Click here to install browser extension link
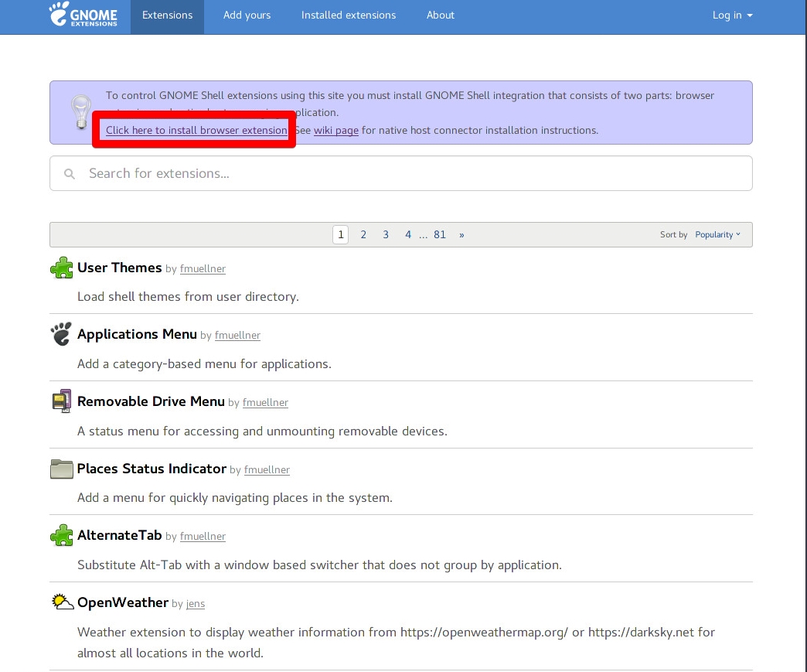This screenshot has width=807, height=672. coord(196,130)
